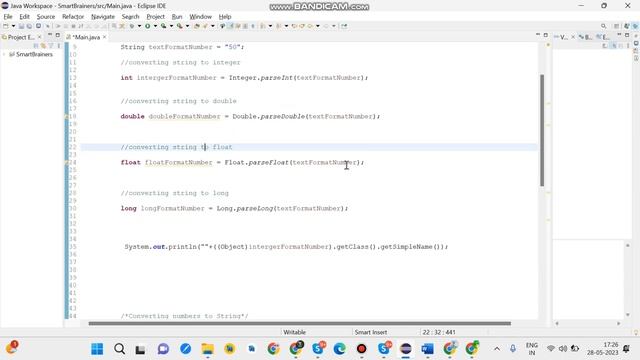Click the Run (green play) toolbar icon
640x360 pixels.
[x=147, y=26]
